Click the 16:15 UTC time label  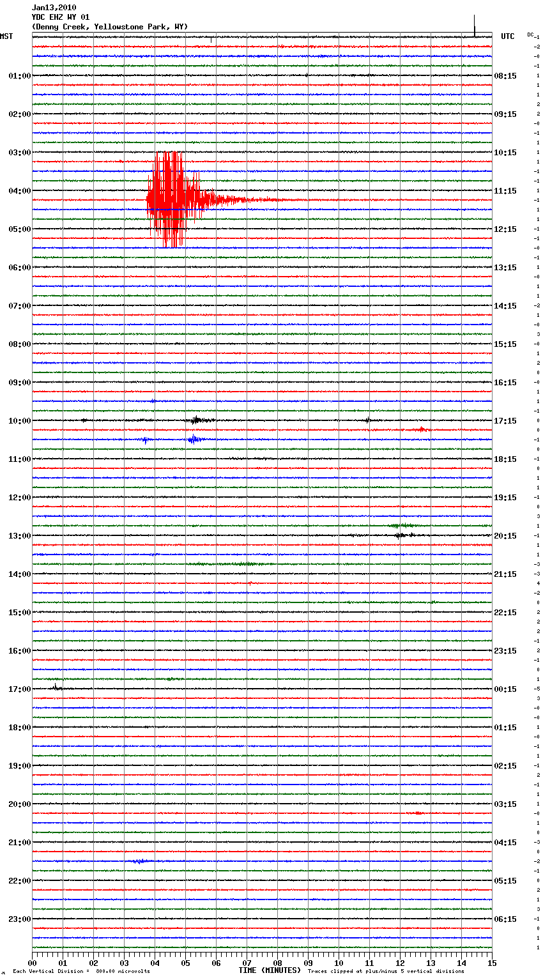point(505,383)
